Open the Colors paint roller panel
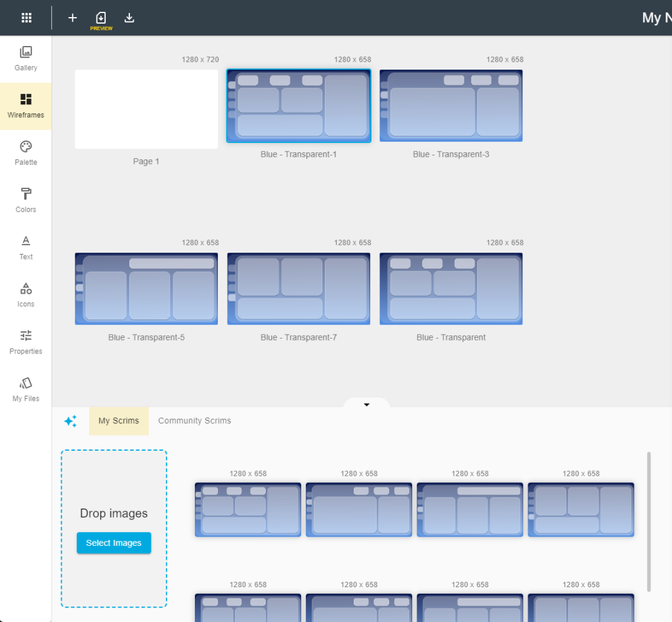Screen dimensions: 672x622 click(26, 200)
